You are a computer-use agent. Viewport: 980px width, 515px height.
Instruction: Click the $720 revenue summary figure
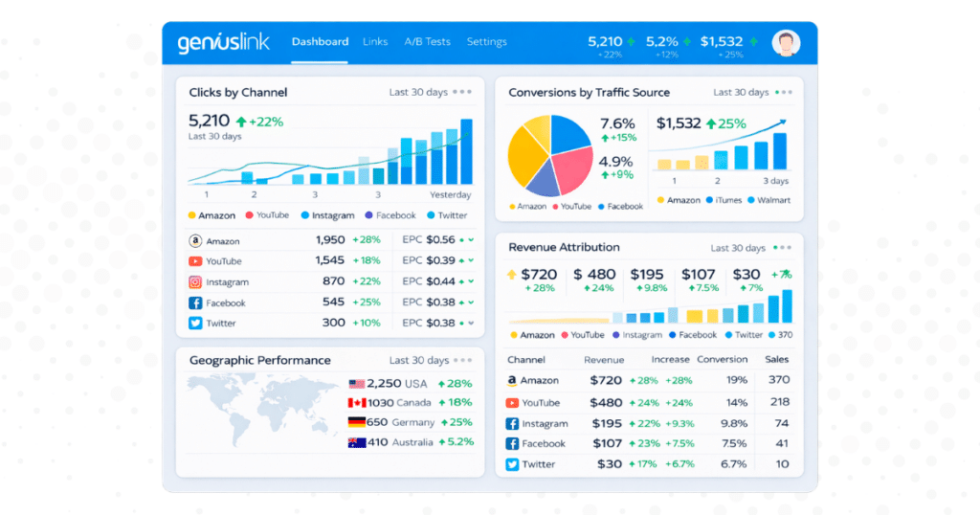click(539, 275)
